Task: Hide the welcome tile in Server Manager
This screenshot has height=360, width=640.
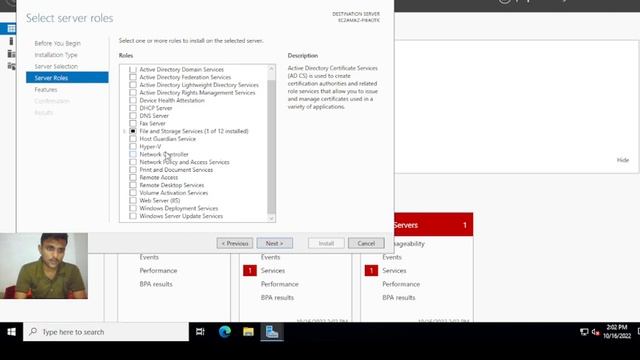Action: [622, 160]
